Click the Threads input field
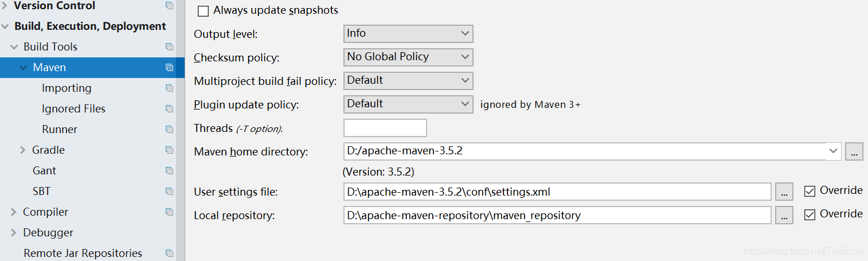The height and width of the screenshot is (261, 868). click(385, 128)
